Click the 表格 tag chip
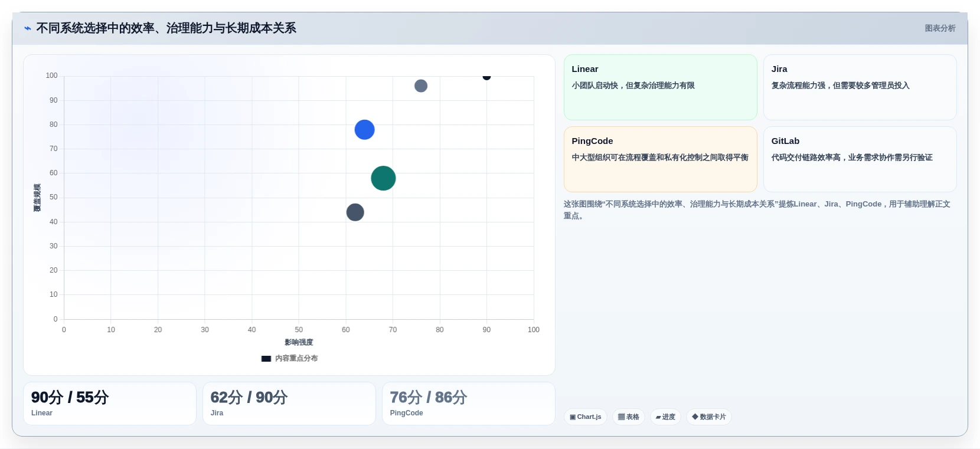Viewport: 980px width, 449px height. point(628,417)
